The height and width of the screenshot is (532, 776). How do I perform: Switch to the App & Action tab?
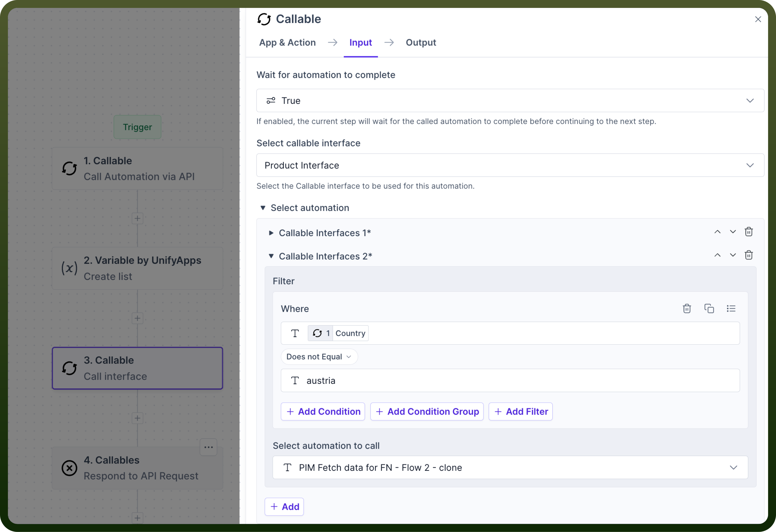287,42
